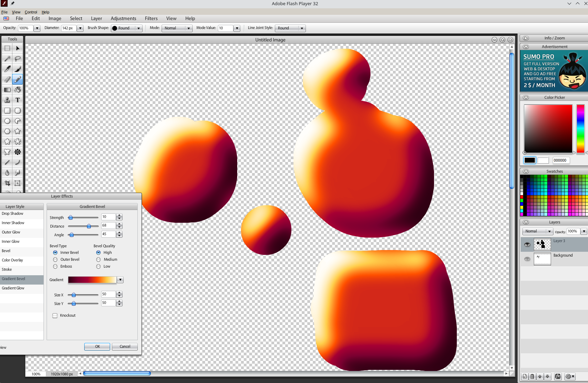Select the hexagon polygon tool

(x=7, y=131)
